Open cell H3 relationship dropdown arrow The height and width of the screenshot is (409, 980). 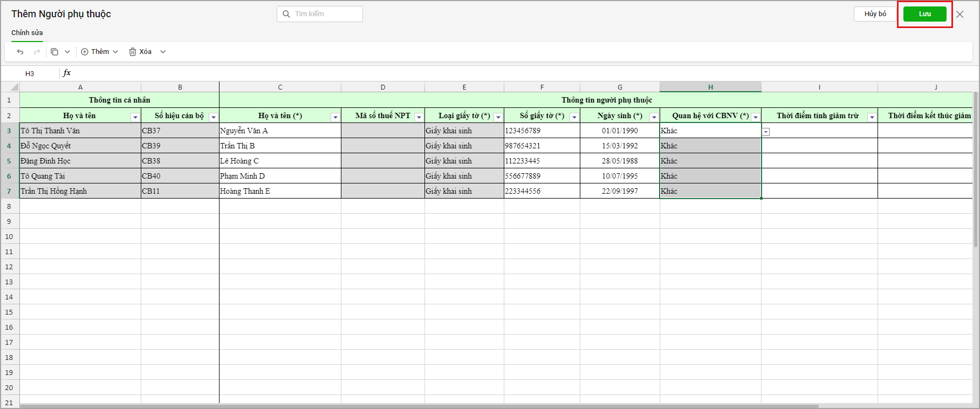pos(766,132)
